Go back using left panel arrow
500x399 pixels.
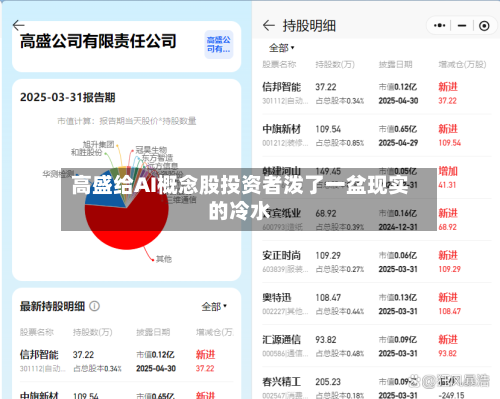pyautogui.click(x=18, y=25)
